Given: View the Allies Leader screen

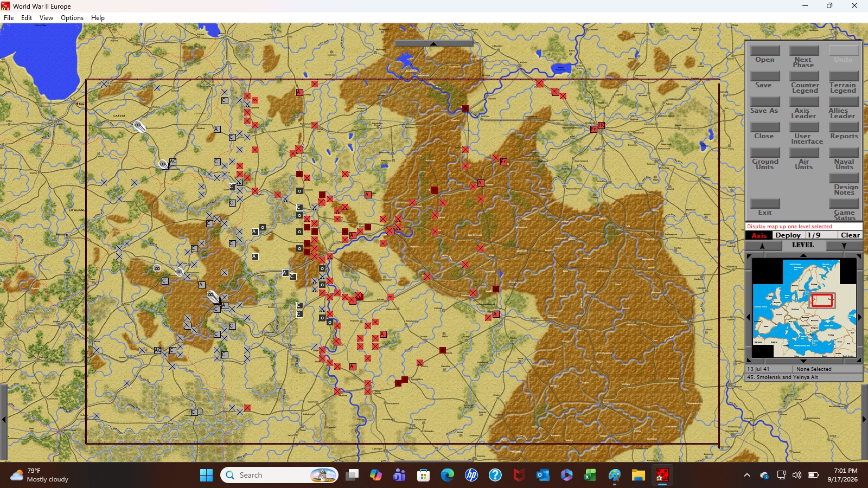Looking at the screenshot, I should click(843, 107).
